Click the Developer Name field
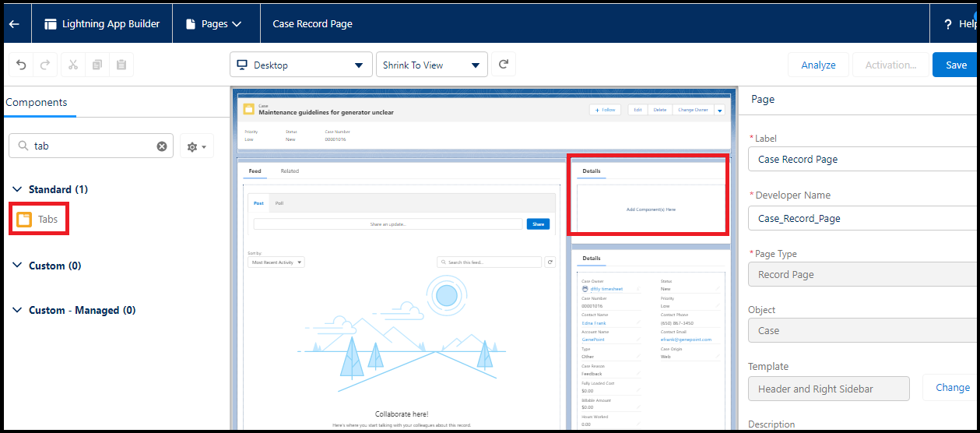Screen dimensions: 980x433 (863, 218)
